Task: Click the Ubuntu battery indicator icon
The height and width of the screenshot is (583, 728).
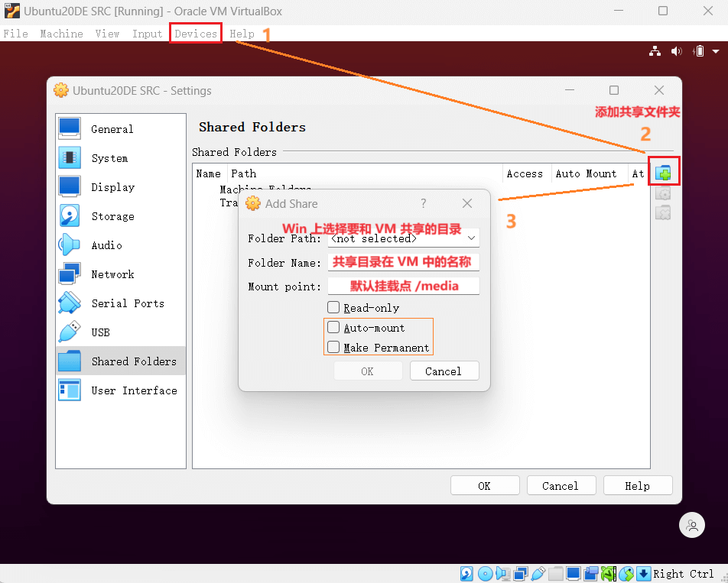Action: tap(698, 51)
